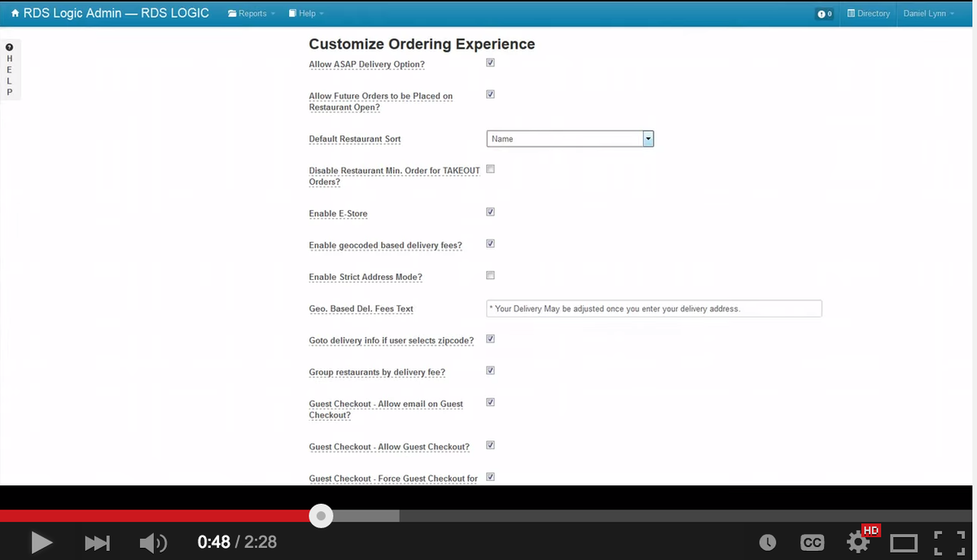Toggle Allow Guest Checkout checkbox

[490, 445]
